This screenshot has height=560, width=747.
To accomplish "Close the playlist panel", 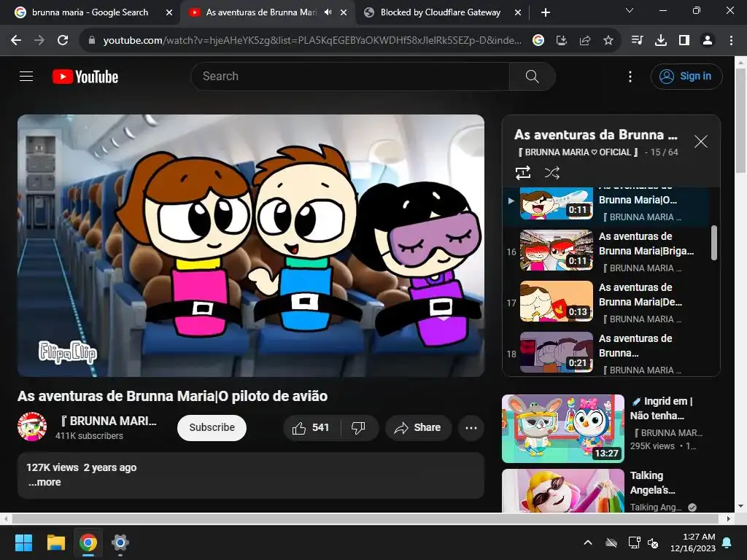I will (x=700, y=141).
